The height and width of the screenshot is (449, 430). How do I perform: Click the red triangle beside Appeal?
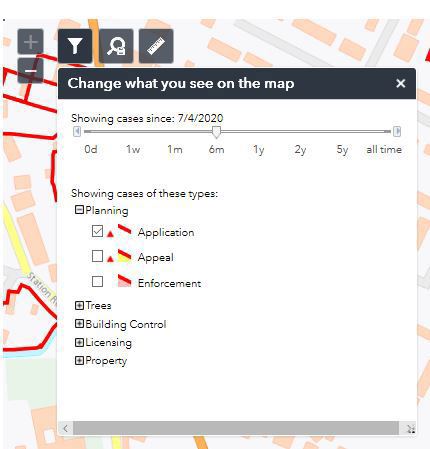110,259
